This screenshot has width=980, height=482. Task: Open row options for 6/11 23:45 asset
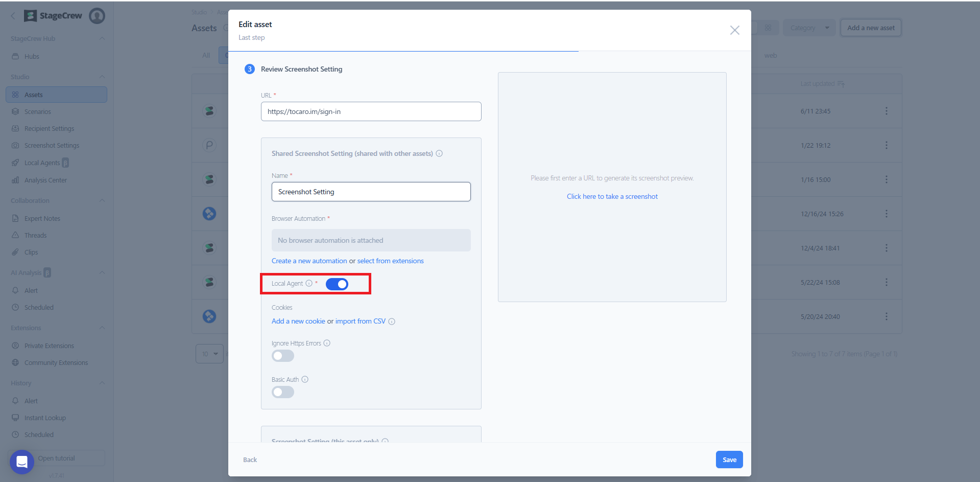886,111
